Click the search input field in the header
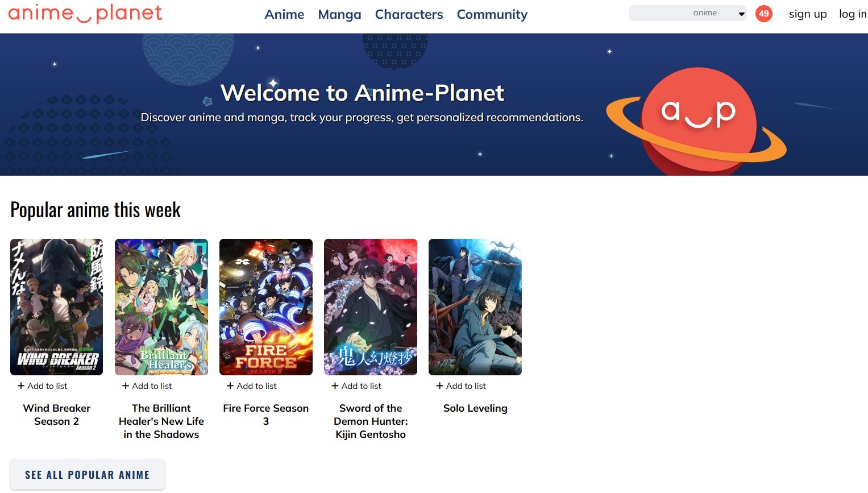 [x=659, y=13]
